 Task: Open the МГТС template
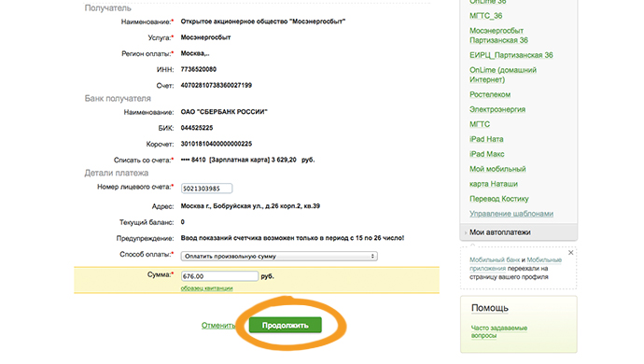tap(480, 124)
